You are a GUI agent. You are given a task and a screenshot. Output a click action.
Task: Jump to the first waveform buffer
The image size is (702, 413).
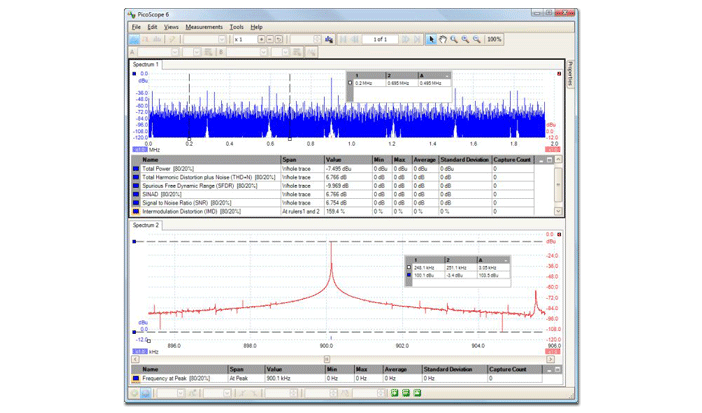pyautogui.click(x=343, y=39)
